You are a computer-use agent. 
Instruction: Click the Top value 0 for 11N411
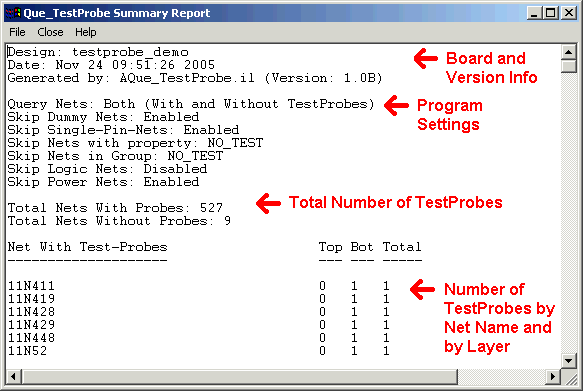coord(322,286)
